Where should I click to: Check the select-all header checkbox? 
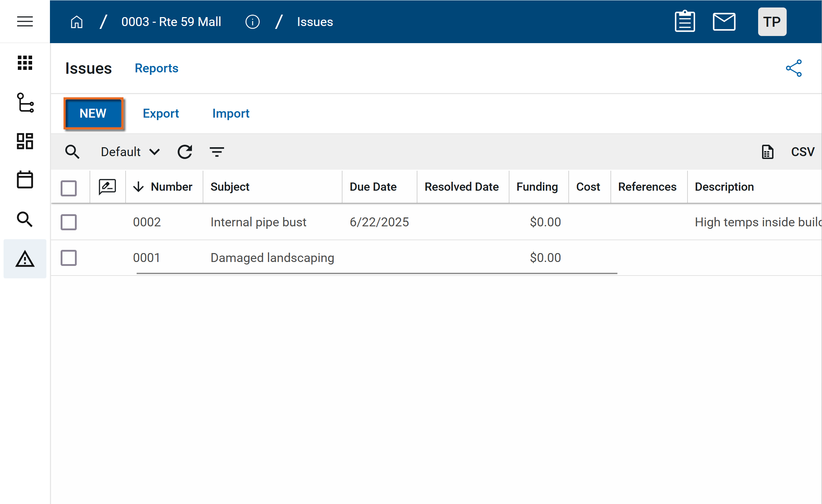68,188
